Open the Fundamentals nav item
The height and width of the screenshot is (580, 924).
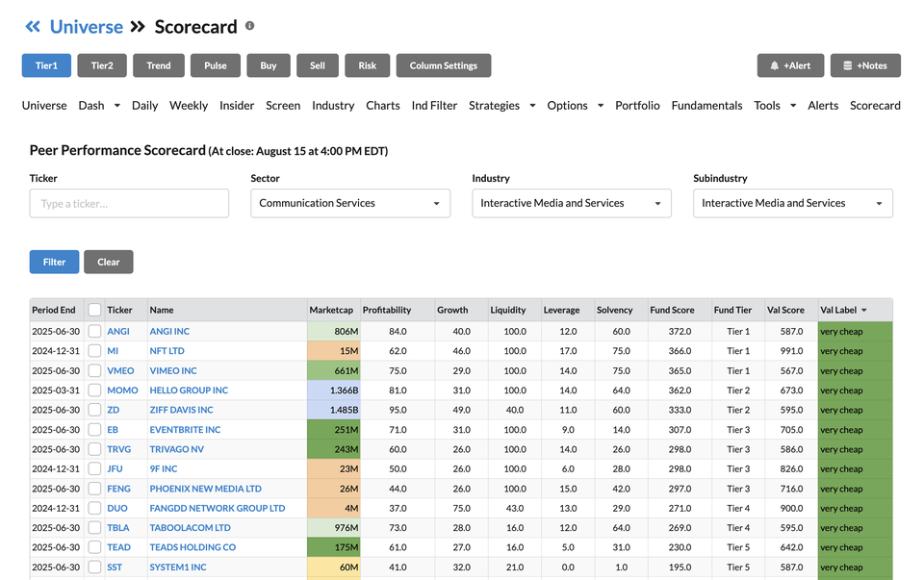707,106
